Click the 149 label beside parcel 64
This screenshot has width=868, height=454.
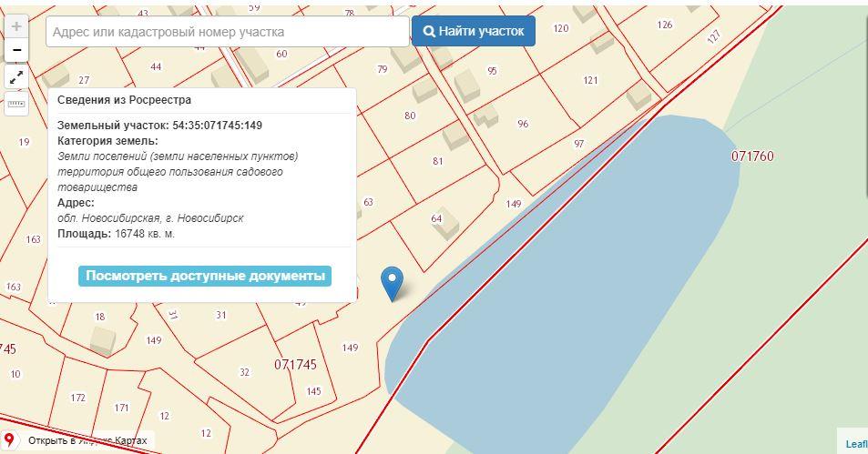coord(513,204)
